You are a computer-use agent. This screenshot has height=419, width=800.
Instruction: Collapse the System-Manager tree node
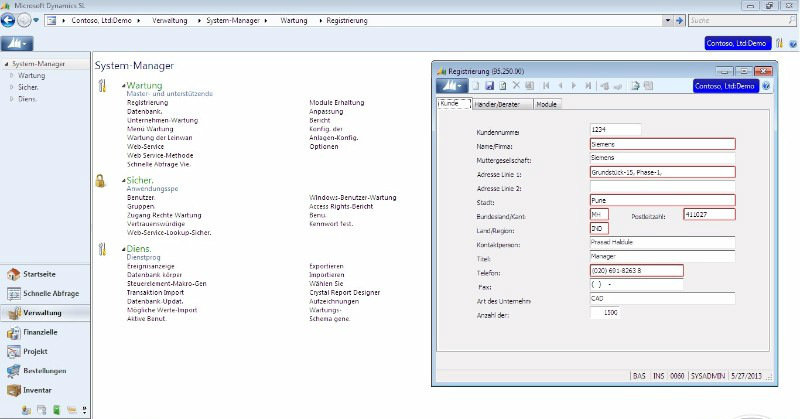4,64
